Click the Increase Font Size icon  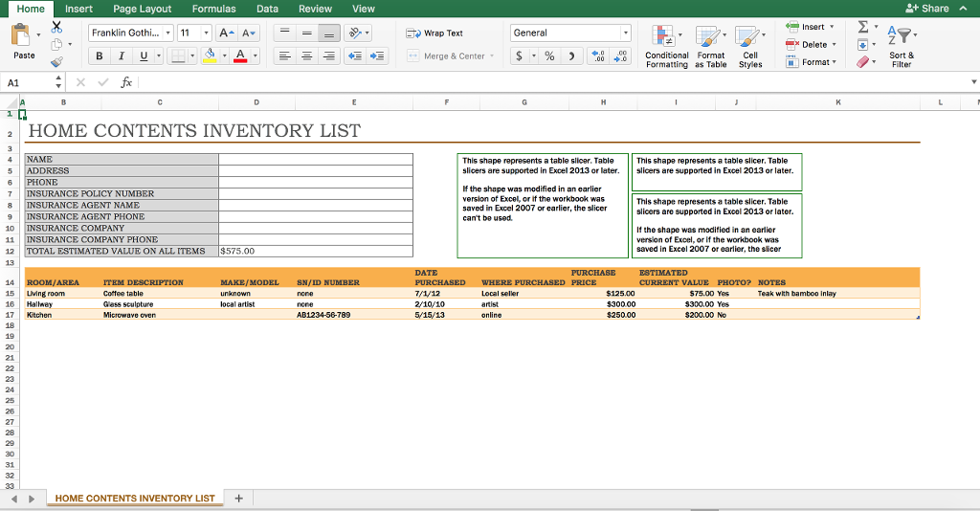click(x=226, y=33)
